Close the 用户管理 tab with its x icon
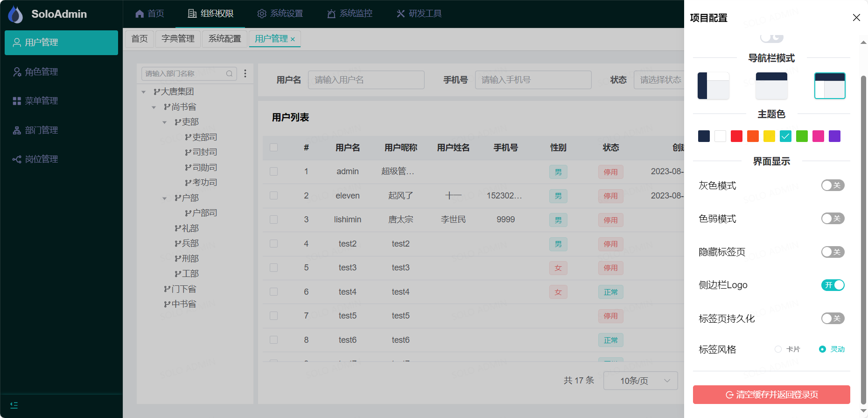868x418 pixels. (293, 39)
